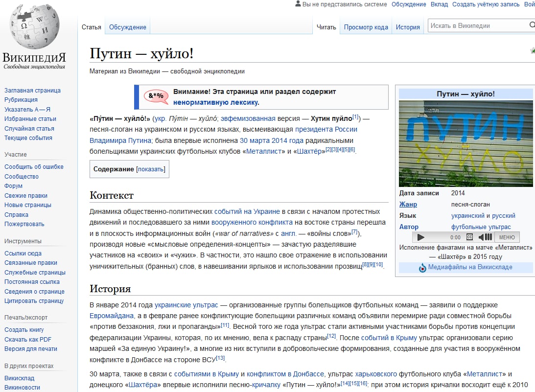Click Создать книгу
535x392 pixels.
pyautogui.click(x=24, y=330)
